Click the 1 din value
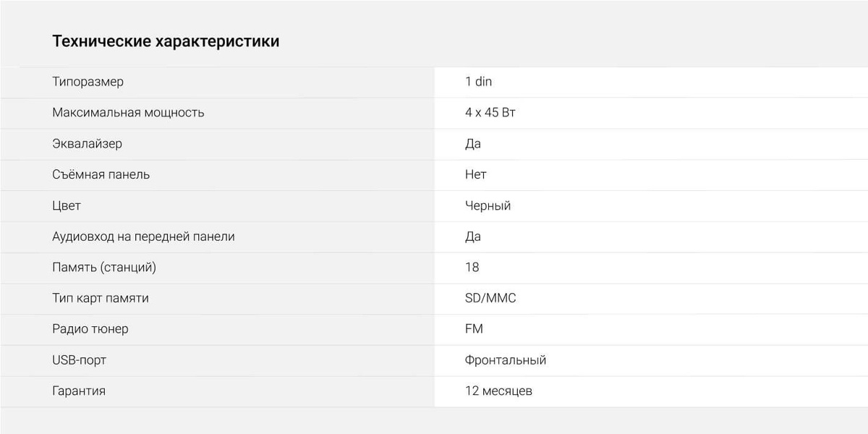 tap(478, 82)
